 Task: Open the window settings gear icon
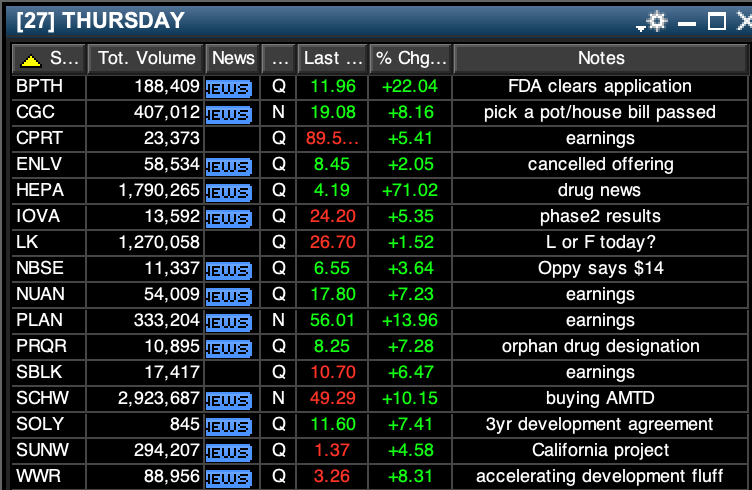tap(656, 22)
